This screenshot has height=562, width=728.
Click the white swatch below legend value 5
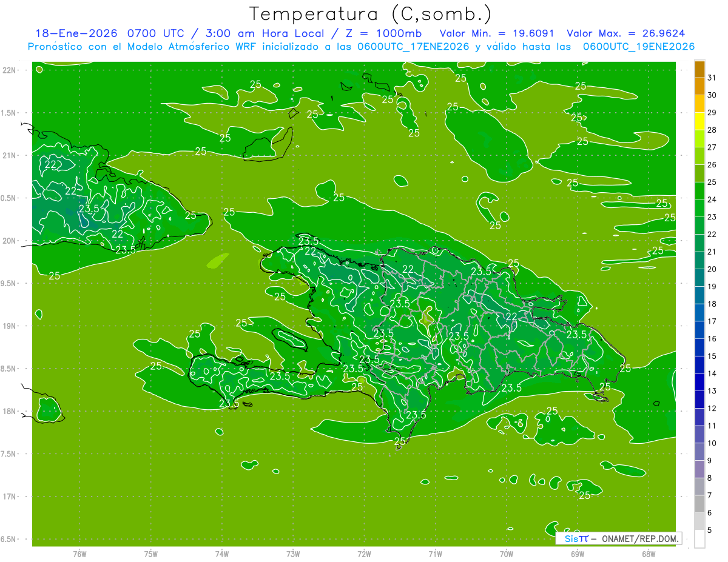(699, 539)
